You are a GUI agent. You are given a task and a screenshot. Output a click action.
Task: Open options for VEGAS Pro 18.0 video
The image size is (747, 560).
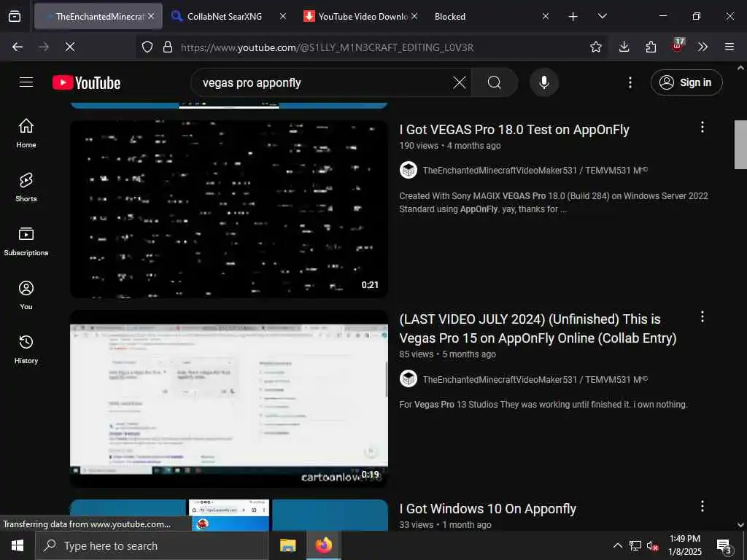[702, 127]
